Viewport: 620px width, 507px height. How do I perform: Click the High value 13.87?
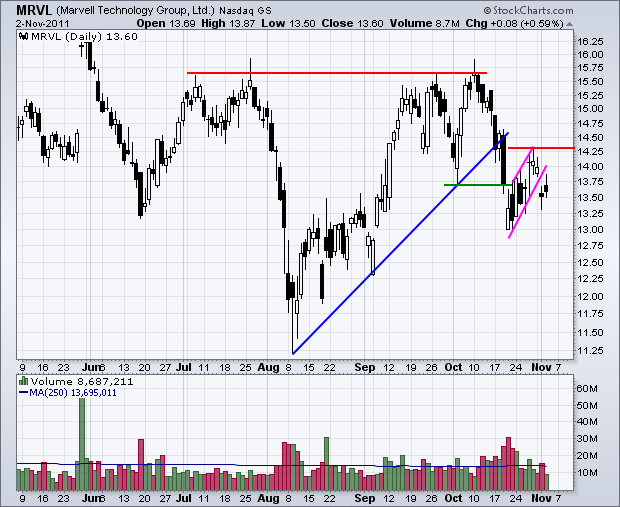click(242, 24)
